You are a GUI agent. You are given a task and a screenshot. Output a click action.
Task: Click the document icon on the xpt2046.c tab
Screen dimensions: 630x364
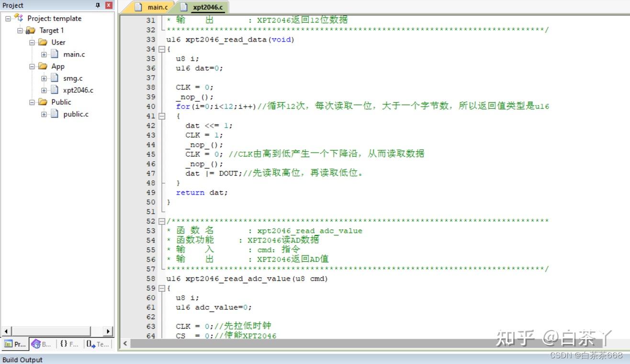tap(184, 7)
